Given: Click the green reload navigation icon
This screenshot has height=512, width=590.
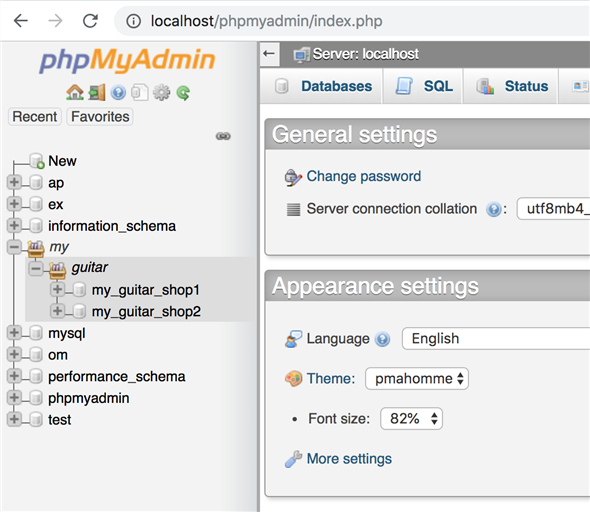Looking at the screenshot, I should tap(183, 93).
